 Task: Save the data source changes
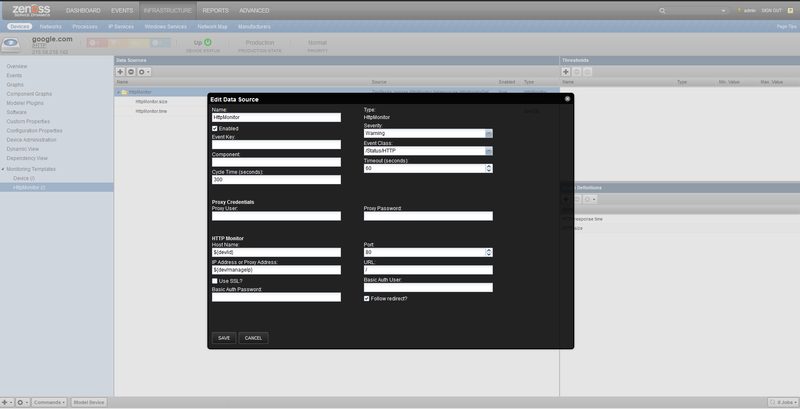[x=224, y=338]
